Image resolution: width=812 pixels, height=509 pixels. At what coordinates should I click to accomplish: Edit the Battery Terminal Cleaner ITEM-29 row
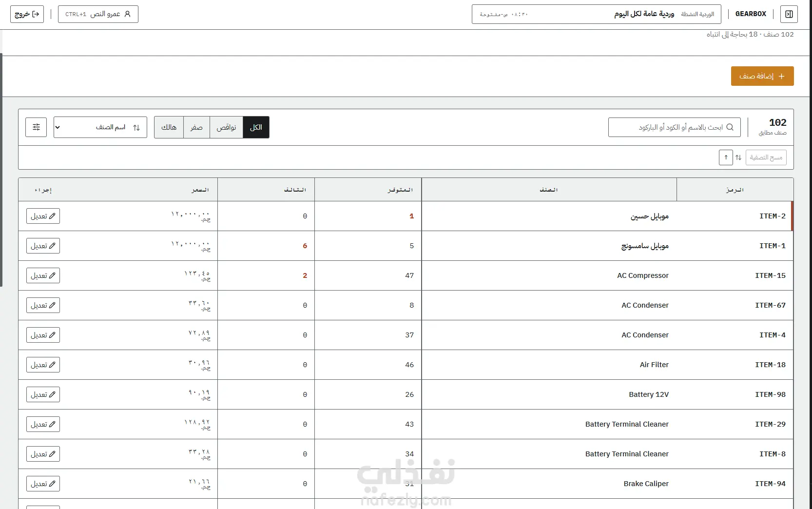point(43,424)
